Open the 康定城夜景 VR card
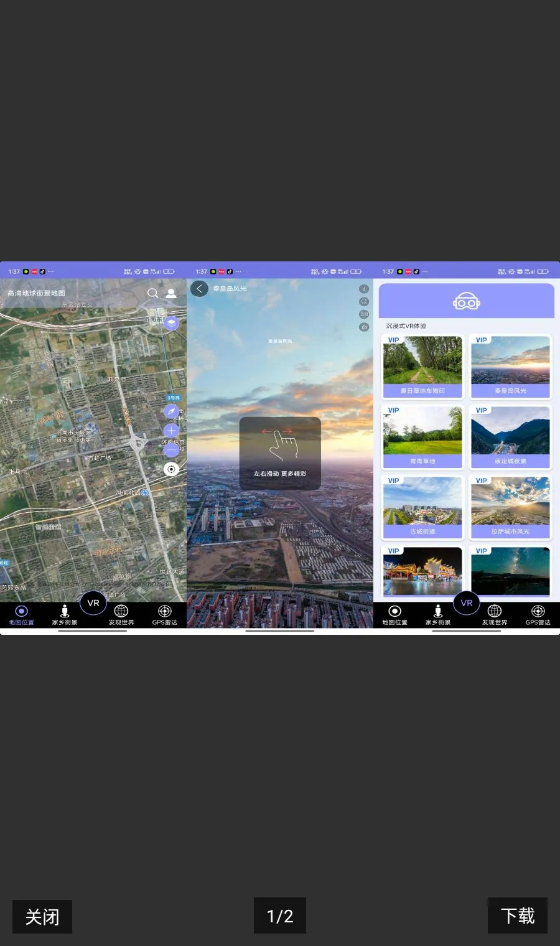The width and height of the screenshot is (560, 946). tap(510, 437)
